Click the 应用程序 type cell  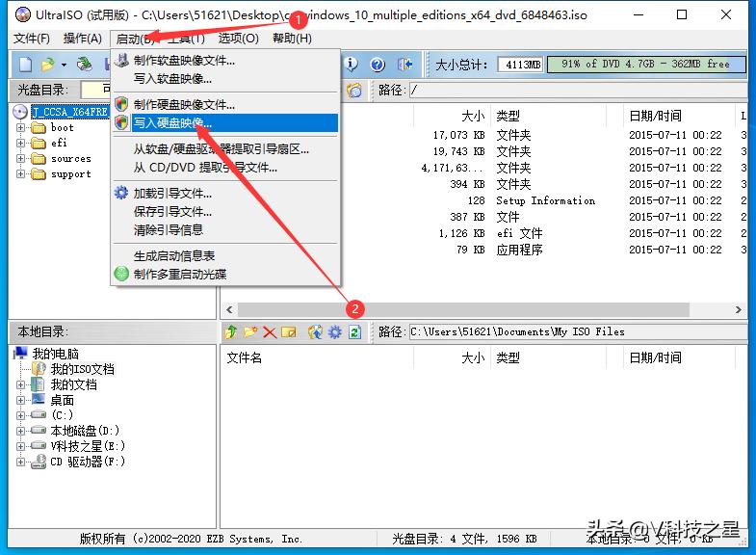click(519, 250)
